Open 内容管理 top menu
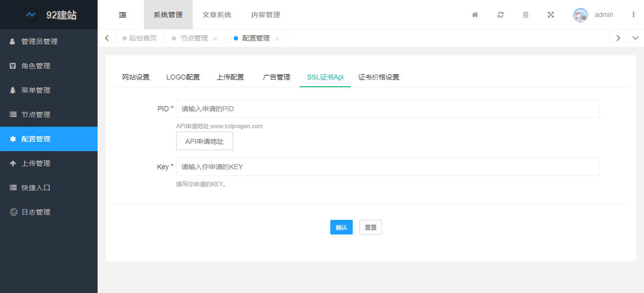The width and height of the screenshot is (644, 293). (x=266, y=15)
